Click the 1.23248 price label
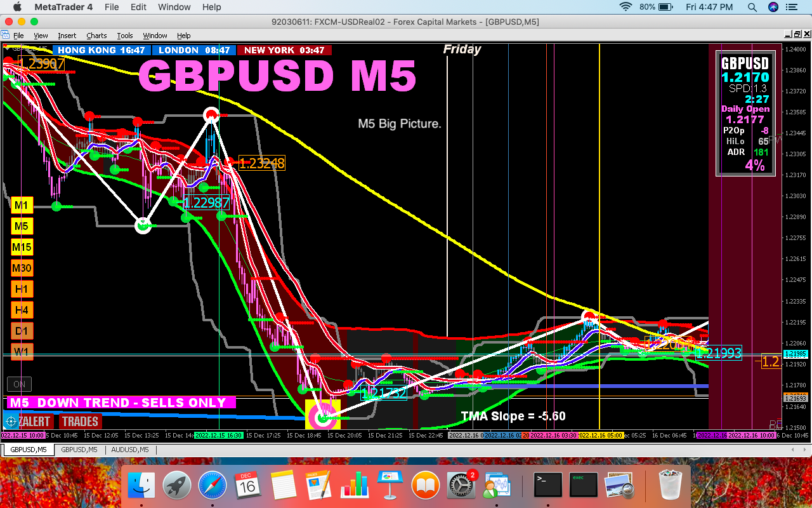 (261, 163)
